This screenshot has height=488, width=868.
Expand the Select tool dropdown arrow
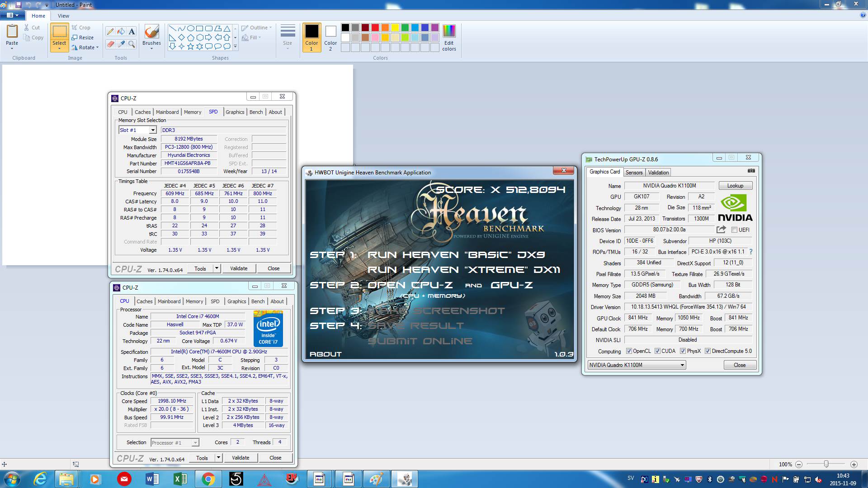click(59, 48)
